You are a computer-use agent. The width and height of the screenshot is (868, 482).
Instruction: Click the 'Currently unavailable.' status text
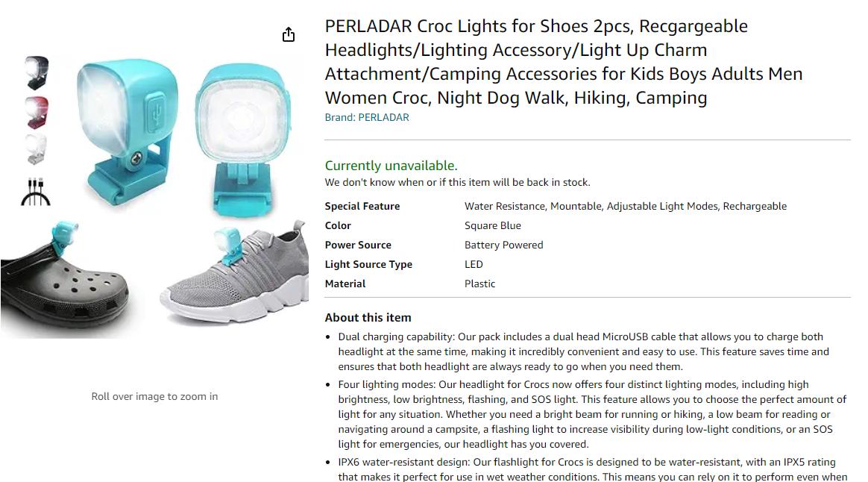pos(391,166)
